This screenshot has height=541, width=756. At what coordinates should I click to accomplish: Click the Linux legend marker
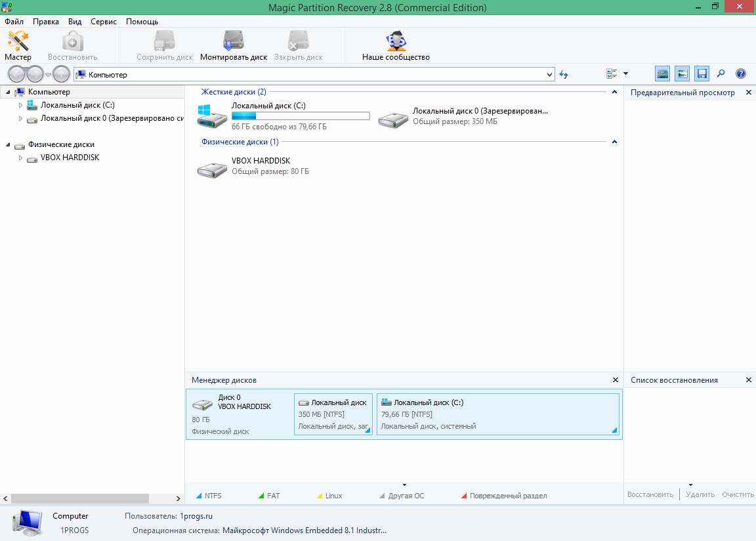pyautogui.click(x=320, y=496)
